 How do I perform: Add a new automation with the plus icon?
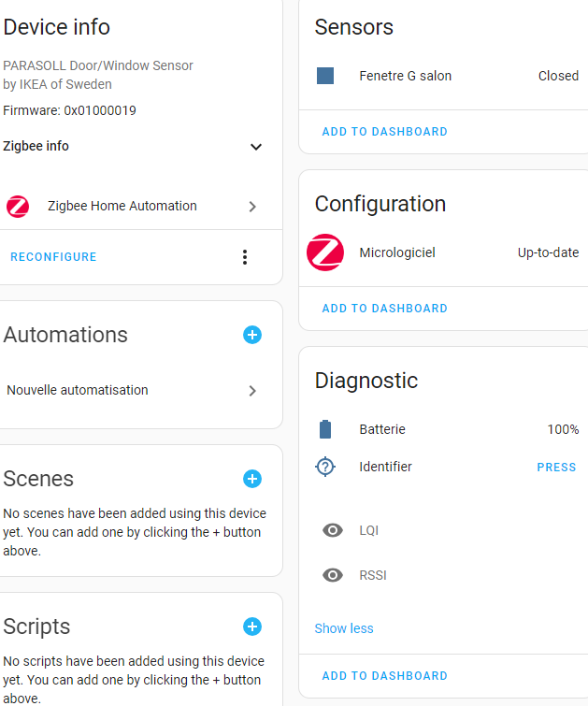click(x=252, y=335)
